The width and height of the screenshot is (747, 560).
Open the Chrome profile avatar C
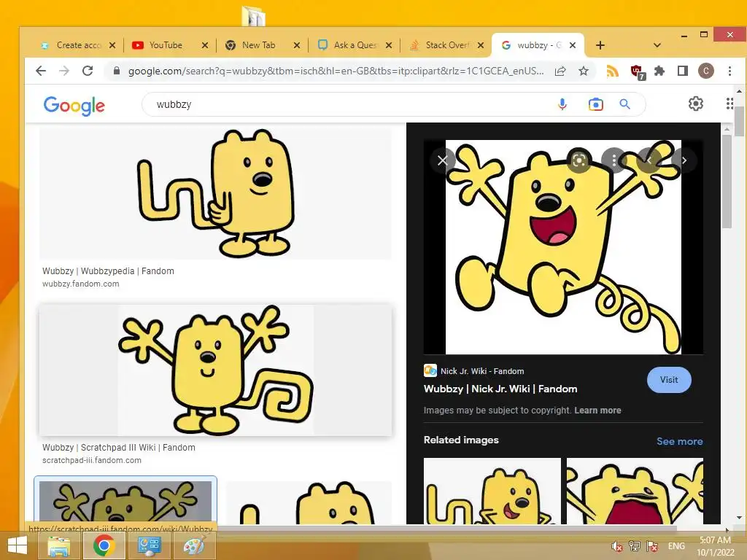706,71
